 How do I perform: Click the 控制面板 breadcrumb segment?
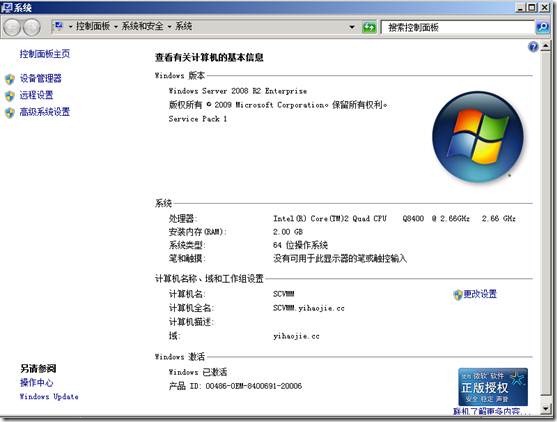(93, 26)
